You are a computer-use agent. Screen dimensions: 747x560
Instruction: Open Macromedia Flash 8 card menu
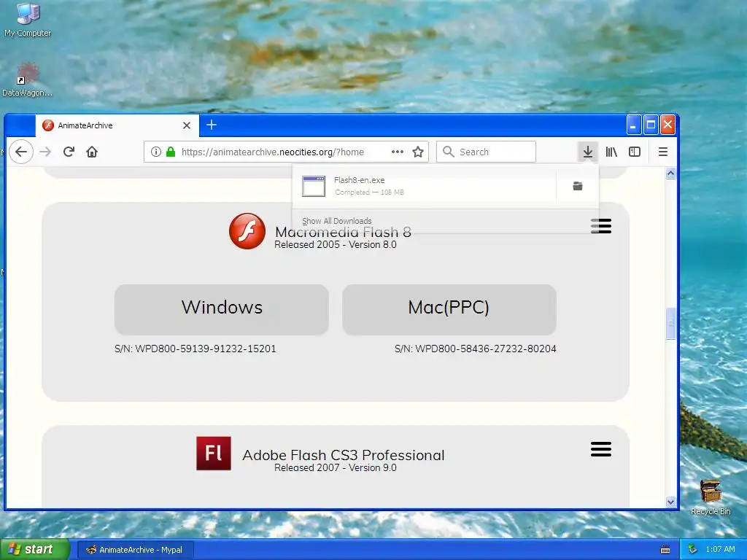[601, 226]
